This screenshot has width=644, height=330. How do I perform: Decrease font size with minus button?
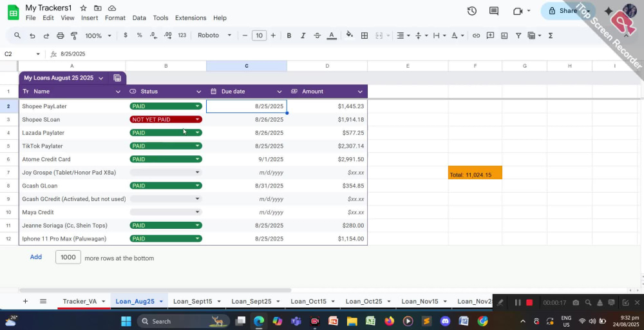pyautogui.click(x=245, y=35)
